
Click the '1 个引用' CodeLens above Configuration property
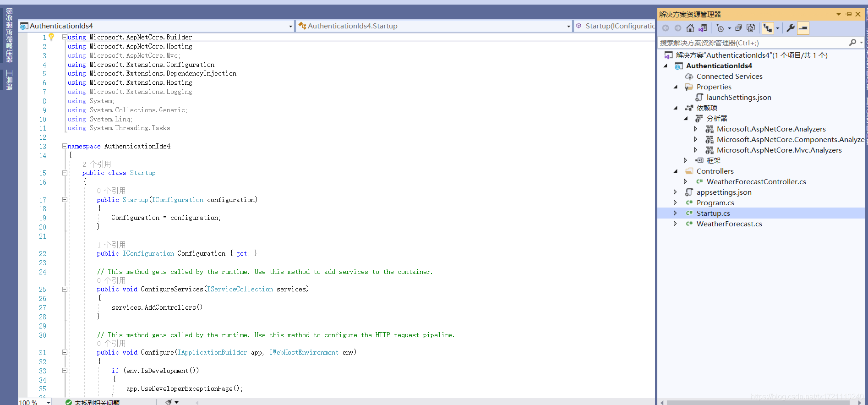coord(111,245)
